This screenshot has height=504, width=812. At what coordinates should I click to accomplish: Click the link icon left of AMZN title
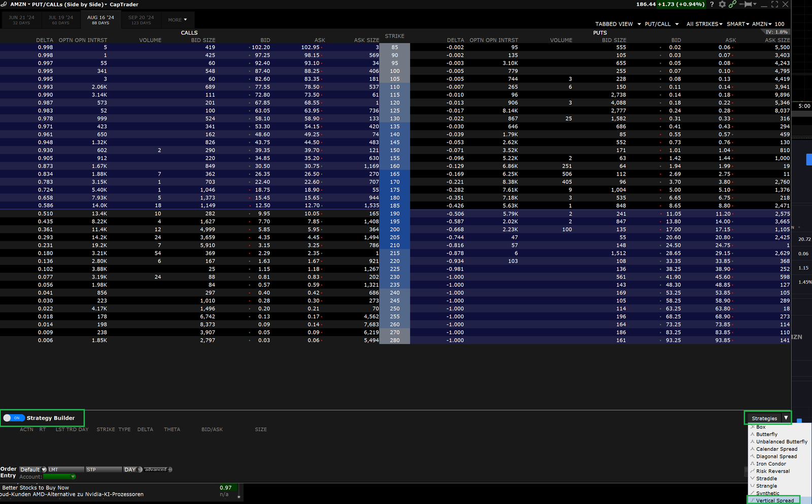click(x=4, y=5)
